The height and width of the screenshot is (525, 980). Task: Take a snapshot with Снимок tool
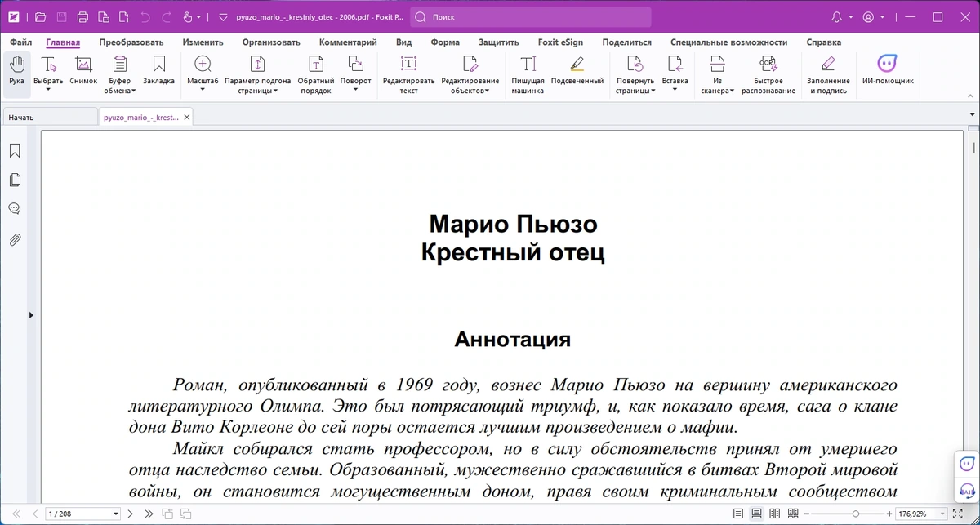point(83,69)
